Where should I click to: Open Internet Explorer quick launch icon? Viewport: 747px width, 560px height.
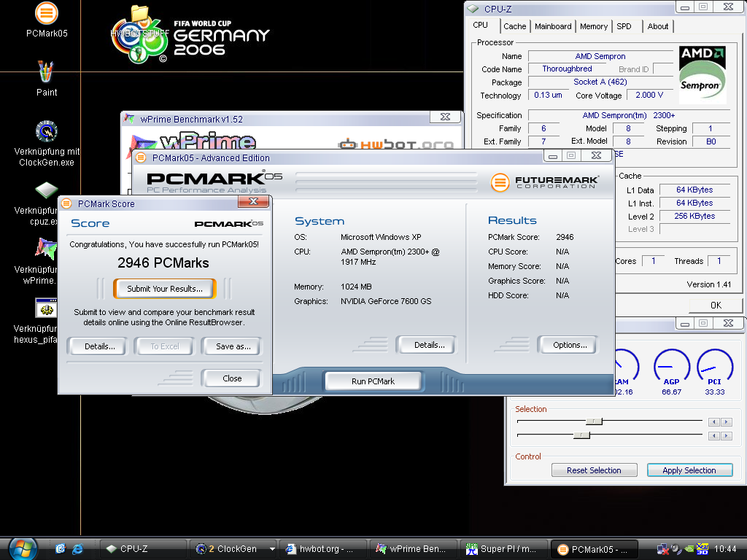pos(77,549)
